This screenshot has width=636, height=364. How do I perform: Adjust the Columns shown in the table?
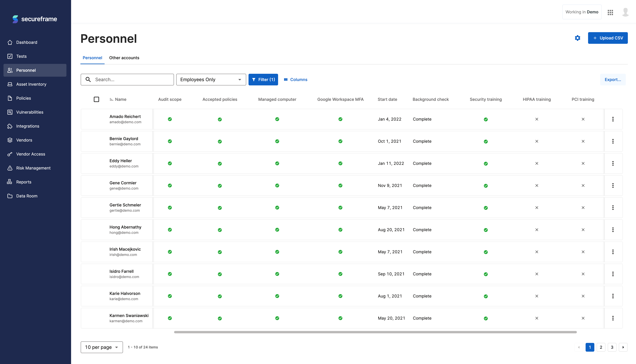(296, 79)
